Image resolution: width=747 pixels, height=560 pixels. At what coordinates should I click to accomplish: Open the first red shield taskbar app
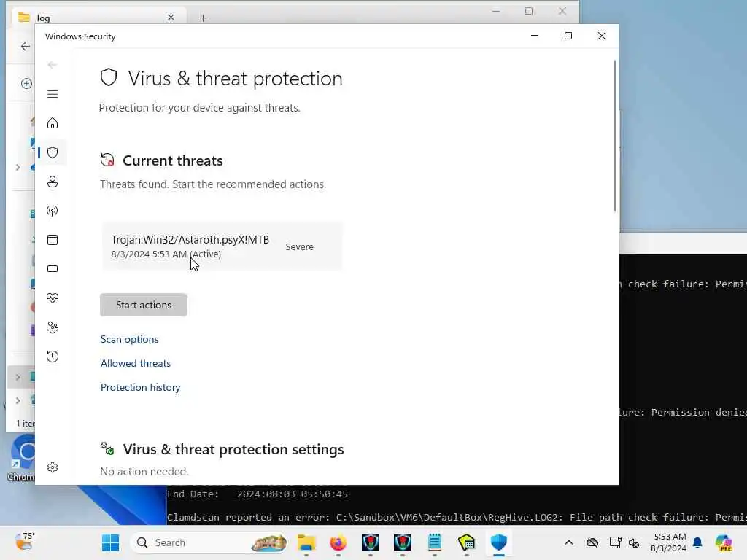tap(370, 542)
